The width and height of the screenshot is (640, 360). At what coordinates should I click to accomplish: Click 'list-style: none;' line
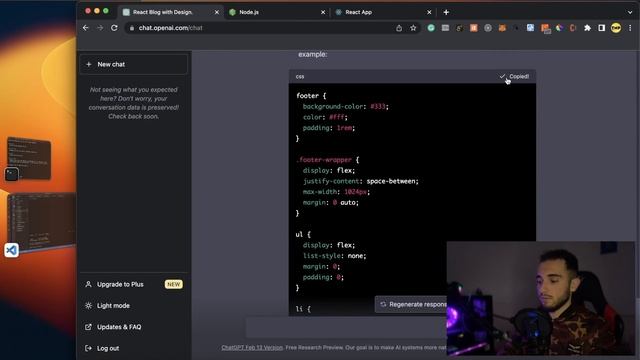pyautogui.click(x=334, y=256)
